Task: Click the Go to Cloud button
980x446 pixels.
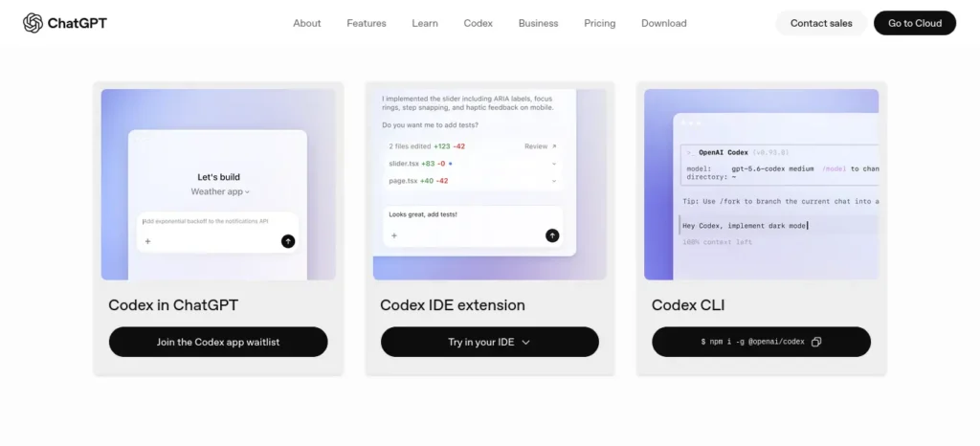Action: 915,23
